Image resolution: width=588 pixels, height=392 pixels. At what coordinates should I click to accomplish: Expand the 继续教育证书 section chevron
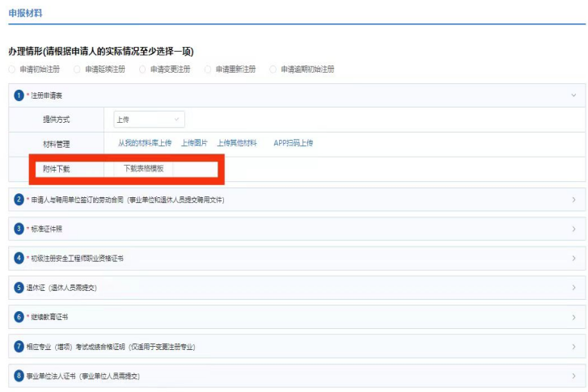(573, 317)
